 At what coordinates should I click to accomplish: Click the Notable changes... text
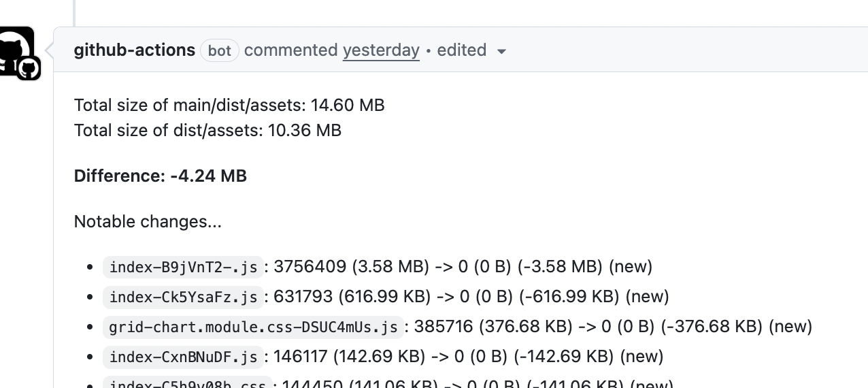point(148,222)
